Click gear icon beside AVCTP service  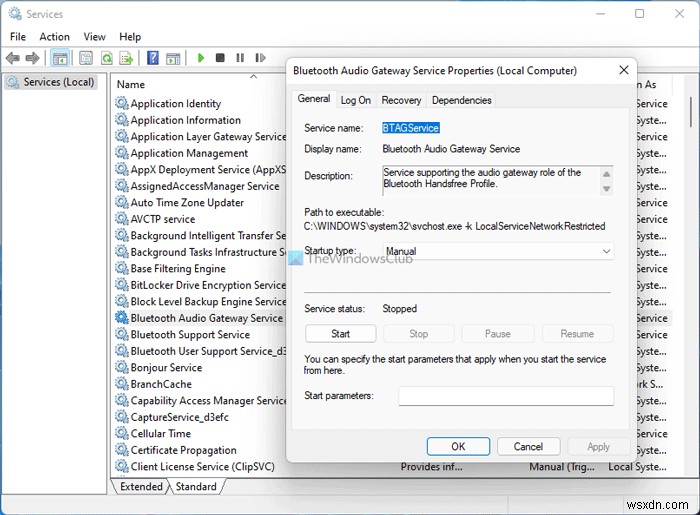121,219
